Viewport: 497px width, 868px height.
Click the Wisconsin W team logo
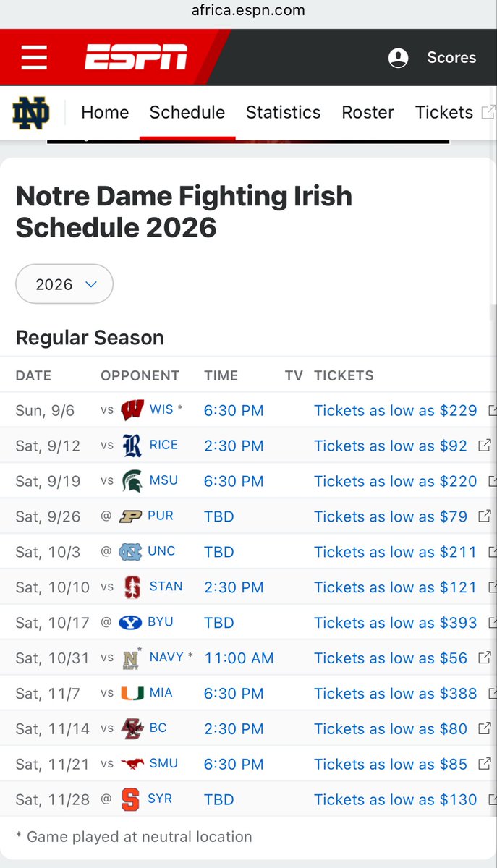pyautogui.click(x=132, y=409)
